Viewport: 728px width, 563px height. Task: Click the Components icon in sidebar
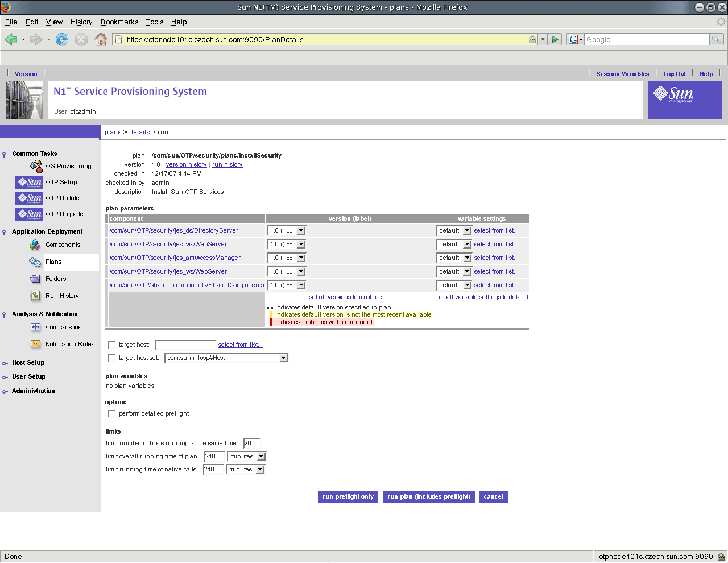pos(35,245)
